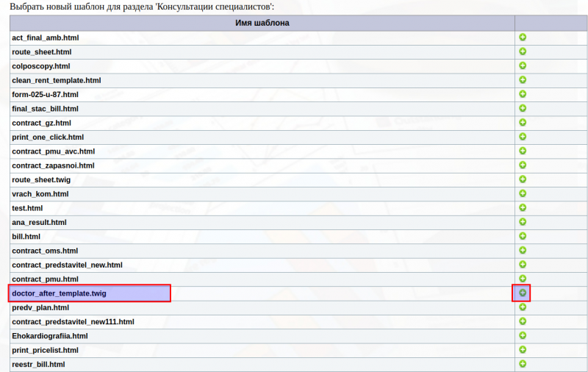The image size is (588, 372).
Task: Click the plus icon for reestr_bill.html
Action: (x=523, y=364)
